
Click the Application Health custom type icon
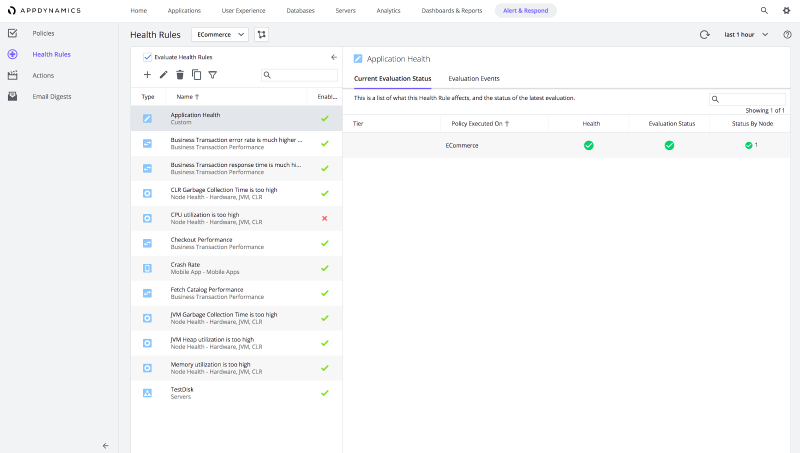click(x=147, y=118)
